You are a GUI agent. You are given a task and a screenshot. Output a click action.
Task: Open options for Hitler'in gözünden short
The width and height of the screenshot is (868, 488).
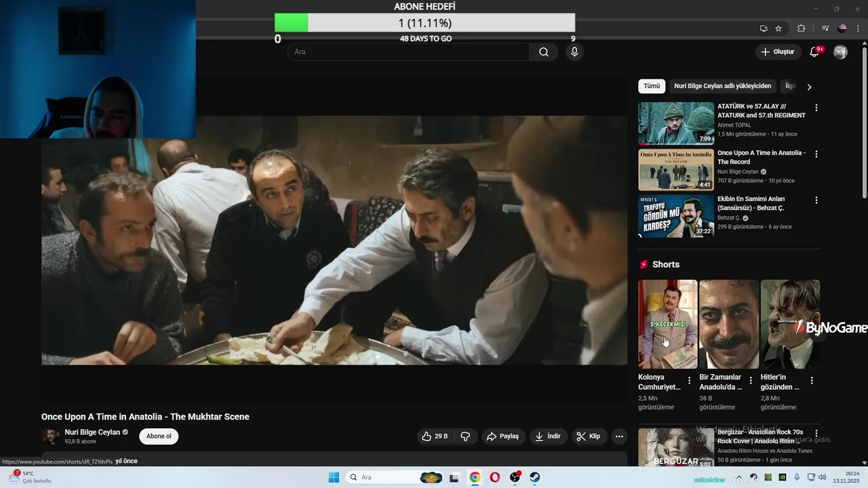tap(812, 381)
